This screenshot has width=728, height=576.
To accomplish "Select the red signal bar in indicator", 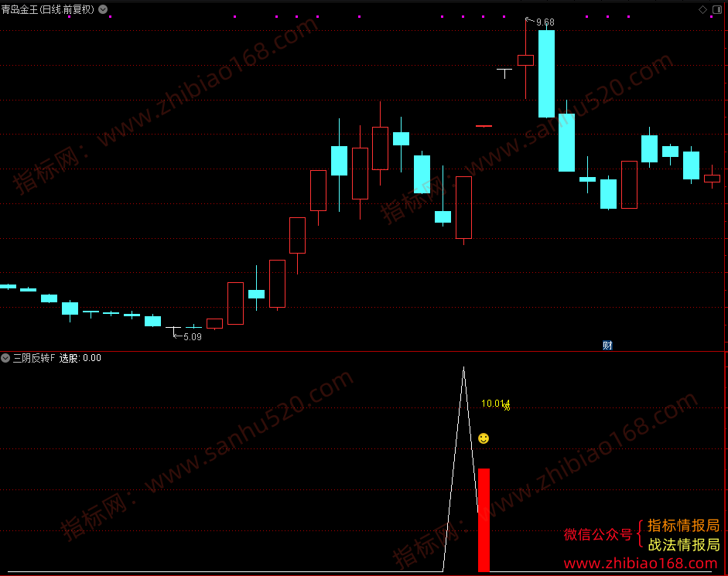I will [484, 520].
